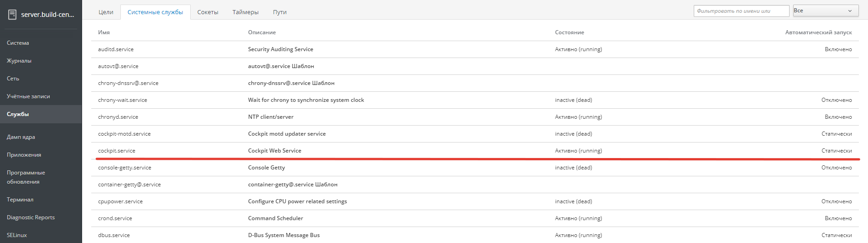Open Учётные записи section
The image size is (868, 243).
coord(28,96)
